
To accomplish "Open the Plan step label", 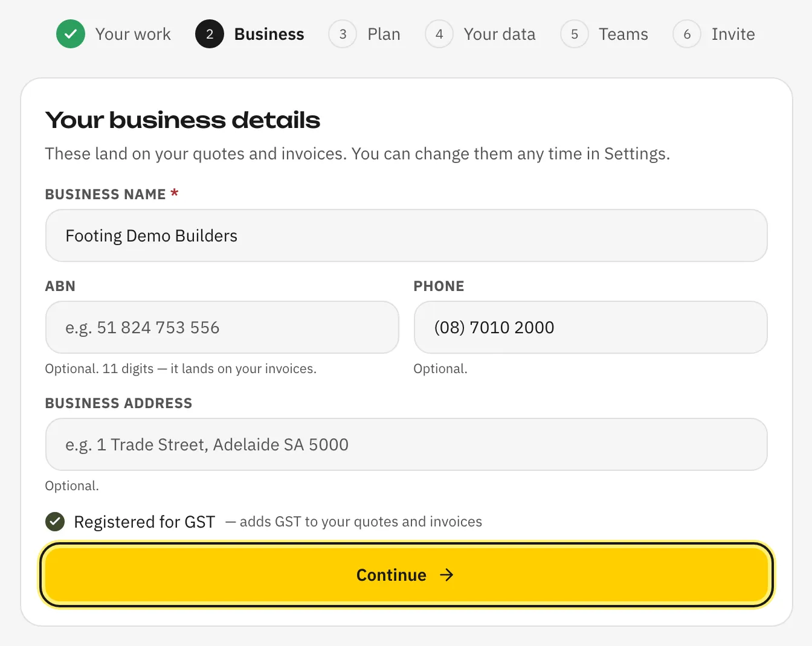I will [x=384, y=34].
